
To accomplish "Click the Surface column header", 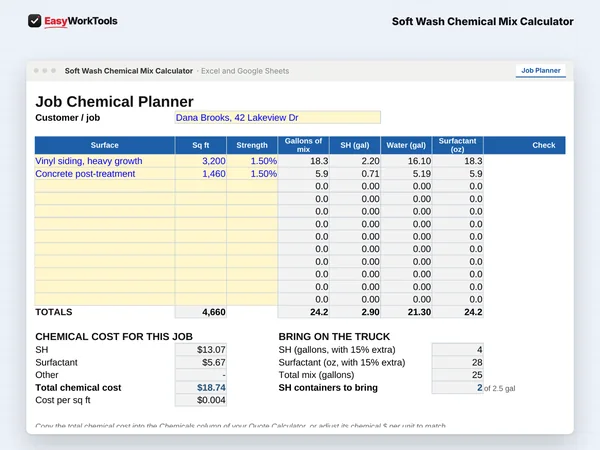I will [x=104, y=145].
